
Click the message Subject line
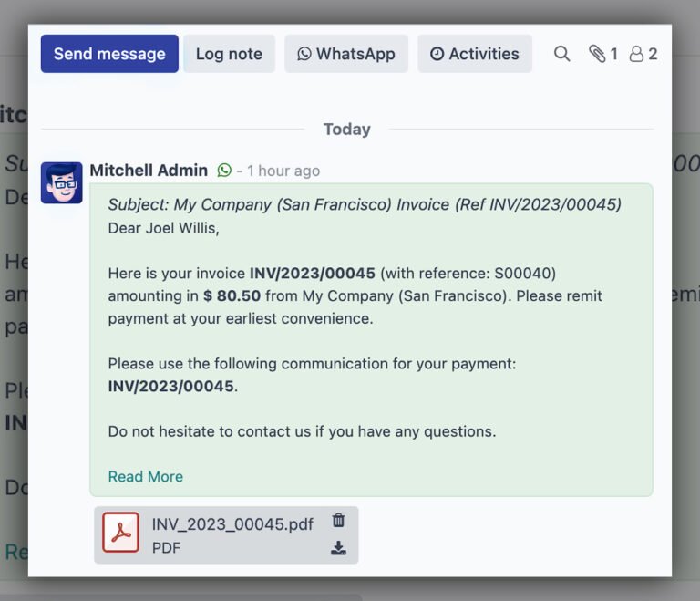(x=365, y=205)
